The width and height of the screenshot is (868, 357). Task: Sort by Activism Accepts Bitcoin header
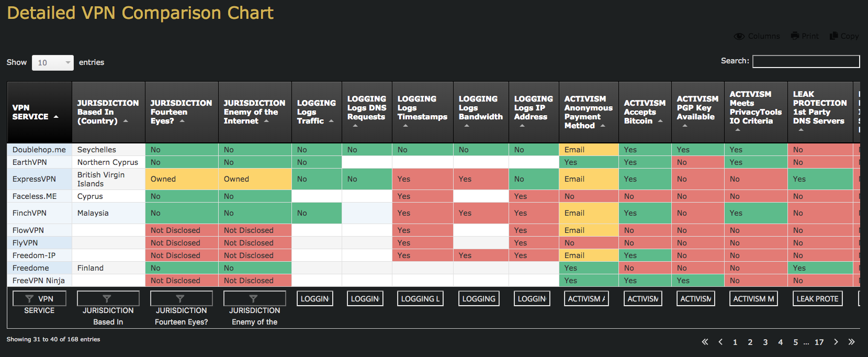[645, 112]
